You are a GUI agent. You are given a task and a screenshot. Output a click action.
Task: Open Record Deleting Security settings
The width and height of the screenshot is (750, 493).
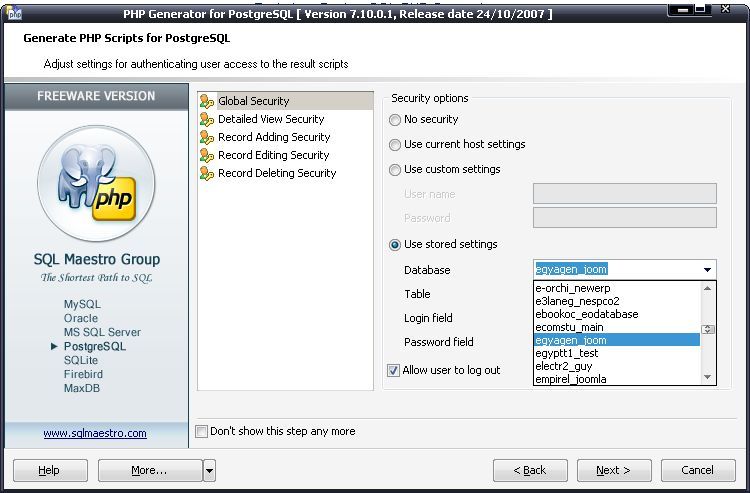tap(277, 173)
